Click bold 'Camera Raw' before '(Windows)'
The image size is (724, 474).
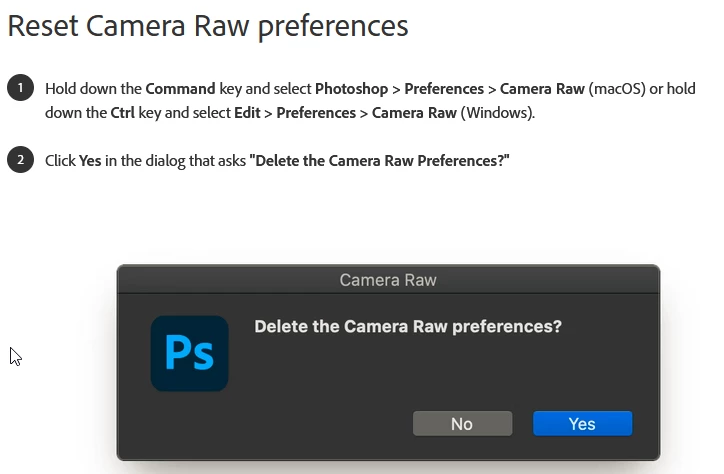pyautogui.click(x=414, y=113)
